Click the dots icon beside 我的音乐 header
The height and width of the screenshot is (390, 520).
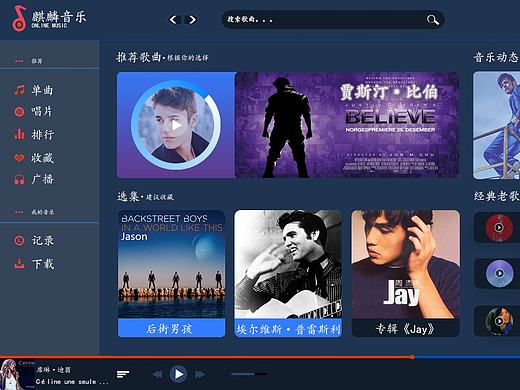(19, 212)
